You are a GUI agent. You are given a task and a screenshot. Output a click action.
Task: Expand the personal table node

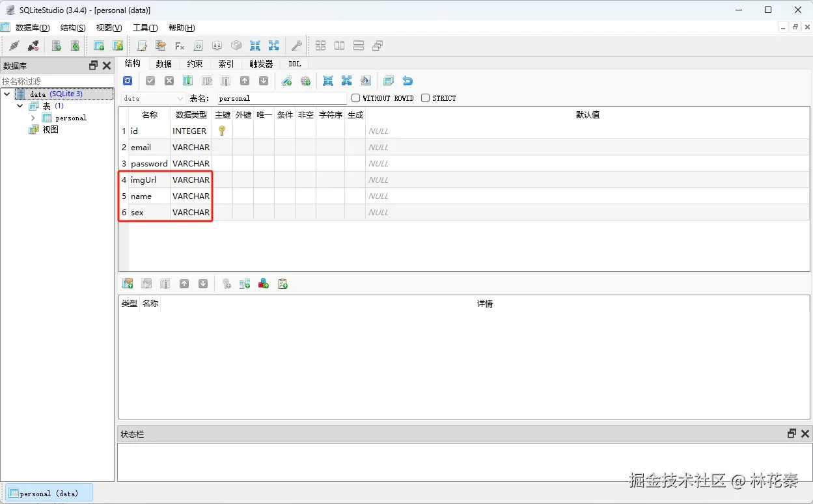point(33,118)
